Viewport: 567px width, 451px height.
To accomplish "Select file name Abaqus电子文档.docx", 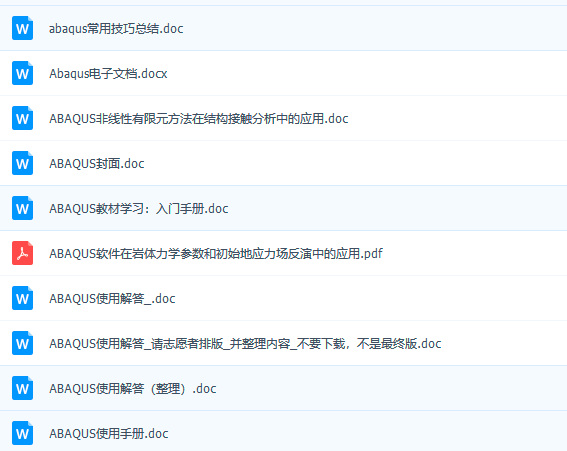I will pos(108,73).
